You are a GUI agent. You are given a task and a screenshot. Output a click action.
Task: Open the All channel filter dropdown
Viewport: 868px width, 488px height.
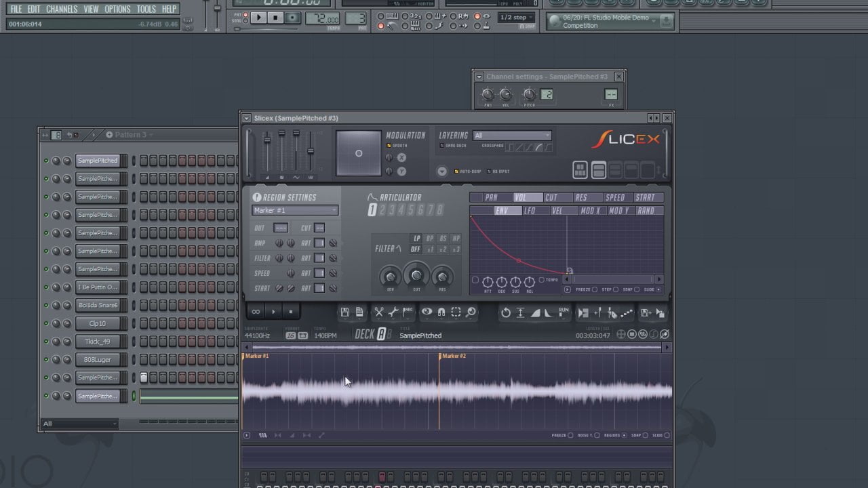click(x=79, y=424)
